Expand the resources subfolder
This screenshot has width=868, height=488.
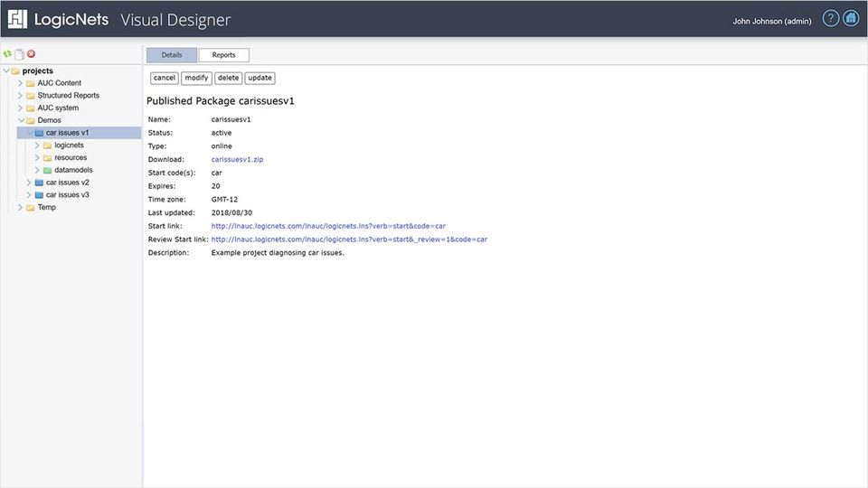pyautogui.click(x=37, y=157)
